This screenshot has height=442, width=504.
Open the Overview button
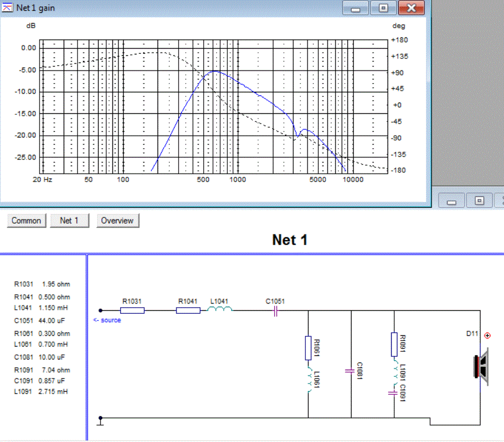[118, 220]
